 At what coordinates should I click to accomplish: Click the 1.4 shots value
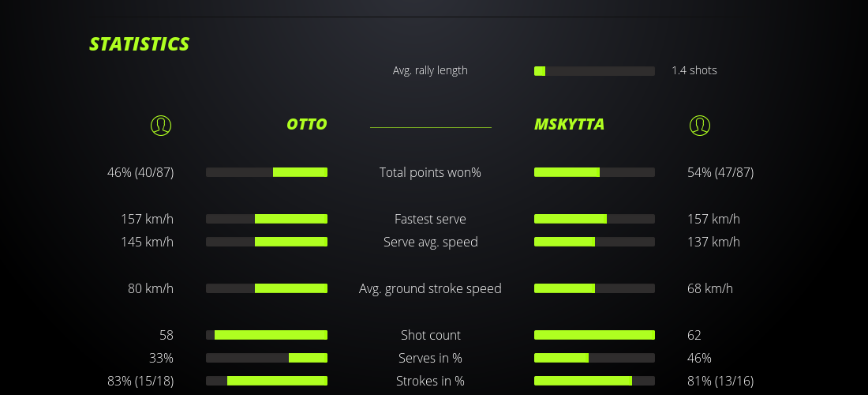click(694, 70)
